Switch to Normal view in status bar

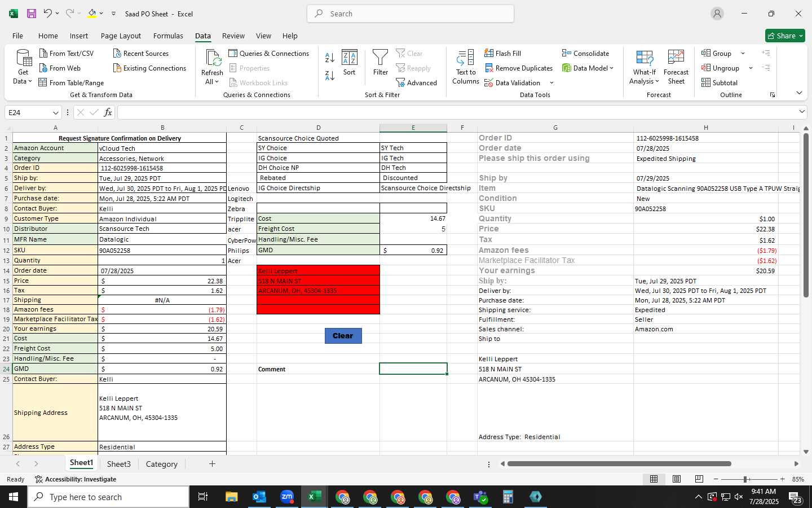coord(654,479)
